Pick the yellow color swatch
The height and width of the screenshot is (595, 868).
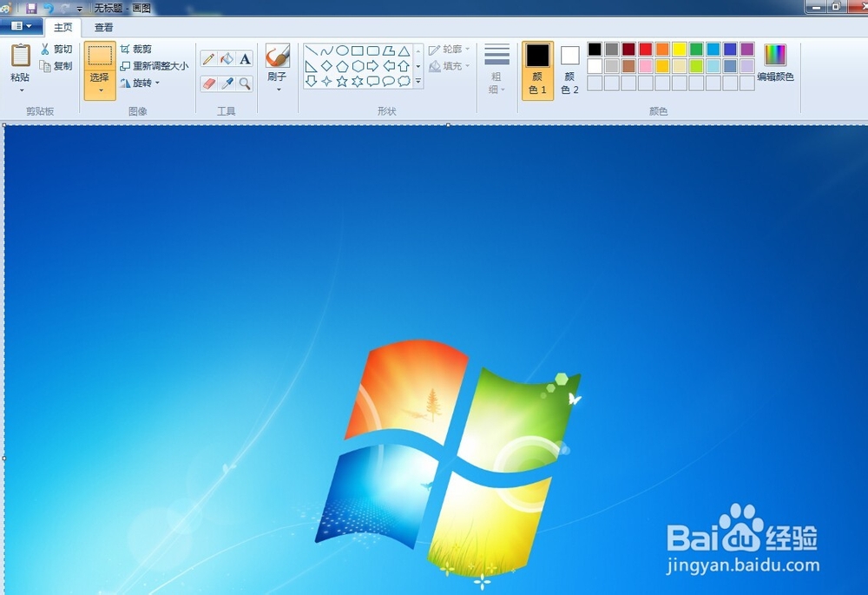coord(680,50)
